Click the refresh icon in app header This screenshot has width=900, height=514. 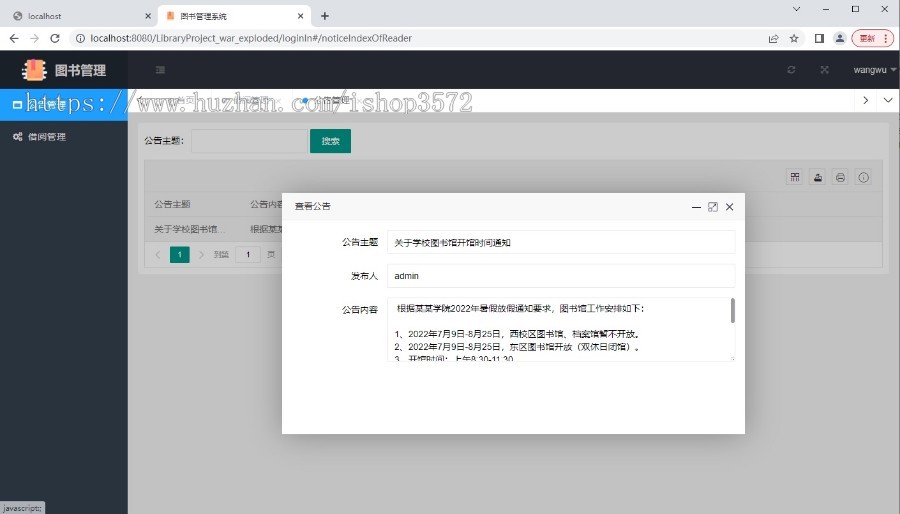(791, 70)
